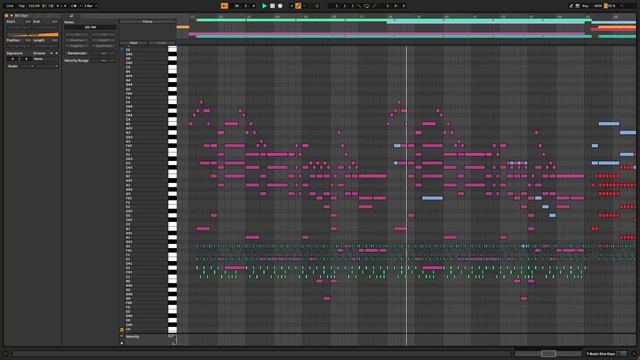Adjust the Velocity Range slider
Screen dimensions: 640x360
point(104,60)
